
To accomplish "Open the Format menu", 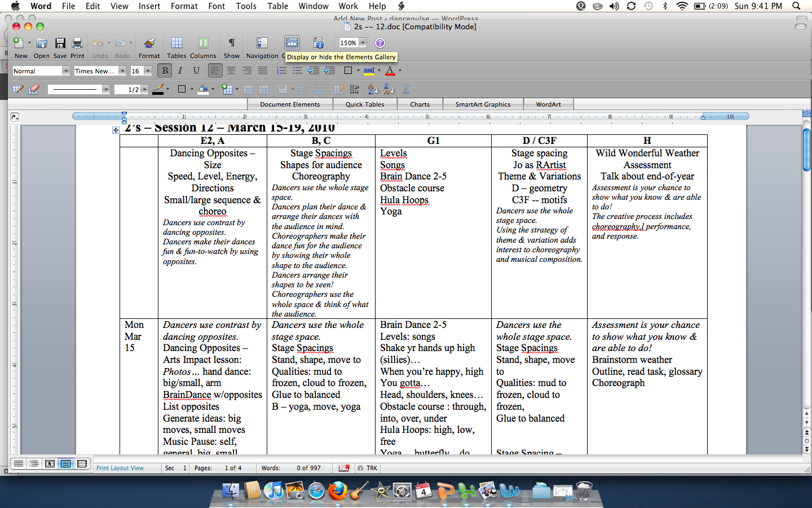I will pos(184,6).
